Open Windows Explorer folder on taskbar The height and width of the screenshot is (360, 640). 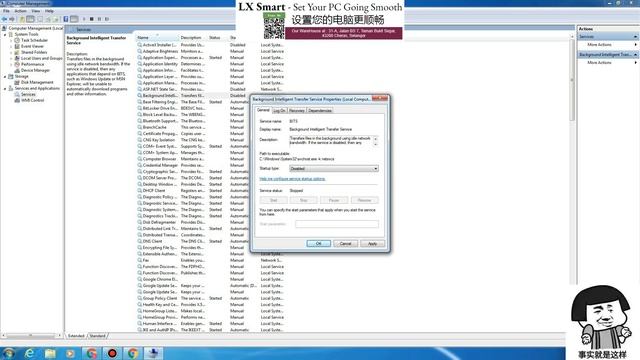(x=50, y=353)
